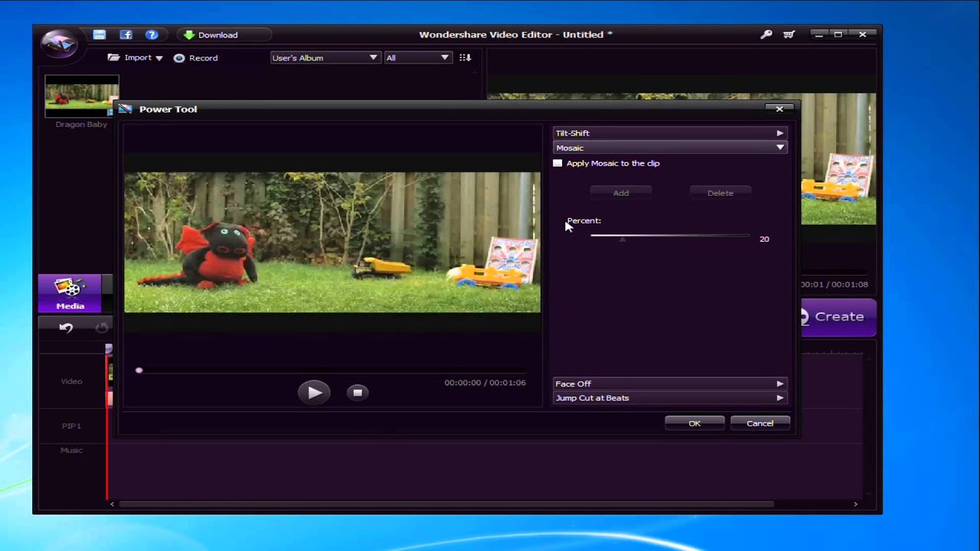Open the Facebook share icon
Screen dimensions: 980x551
pos(126,34)
